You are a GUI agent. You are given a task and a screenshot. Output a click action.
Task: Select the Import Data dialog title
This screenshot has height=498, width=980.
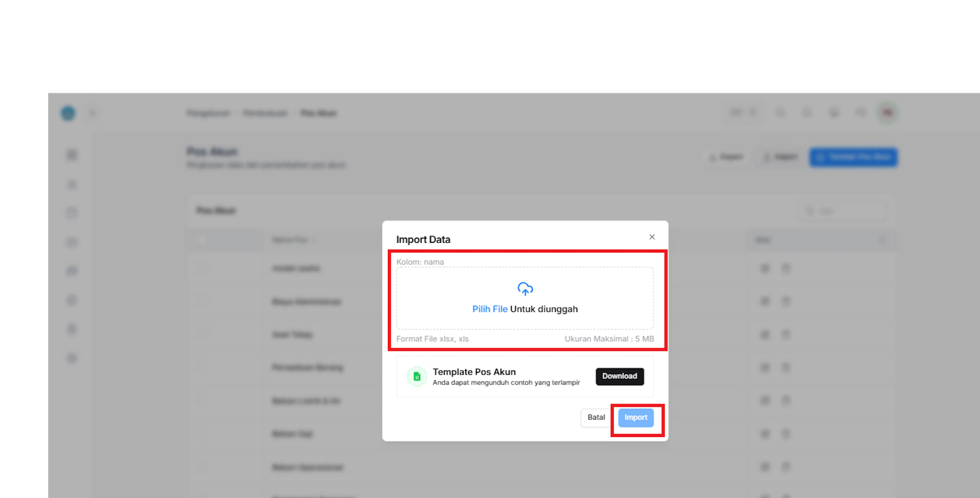pos(423,239)
